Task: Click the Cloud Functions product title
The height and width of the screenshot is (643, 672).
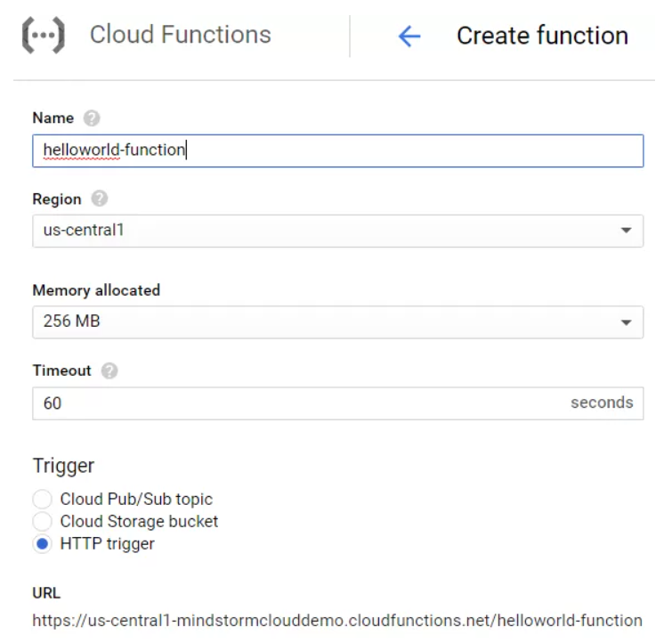Action: 181,35
